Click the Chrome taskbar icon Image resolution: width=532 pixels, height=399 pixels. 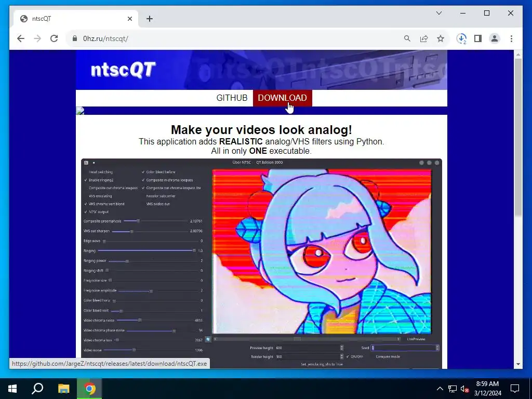[x=89, y=389]
